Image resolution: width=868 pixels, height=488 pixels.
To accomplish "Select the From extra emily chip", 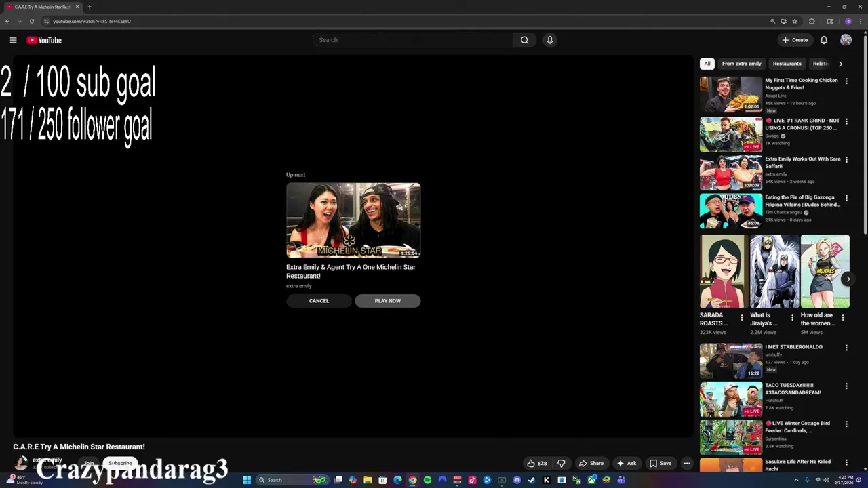I will coord(741,64).
